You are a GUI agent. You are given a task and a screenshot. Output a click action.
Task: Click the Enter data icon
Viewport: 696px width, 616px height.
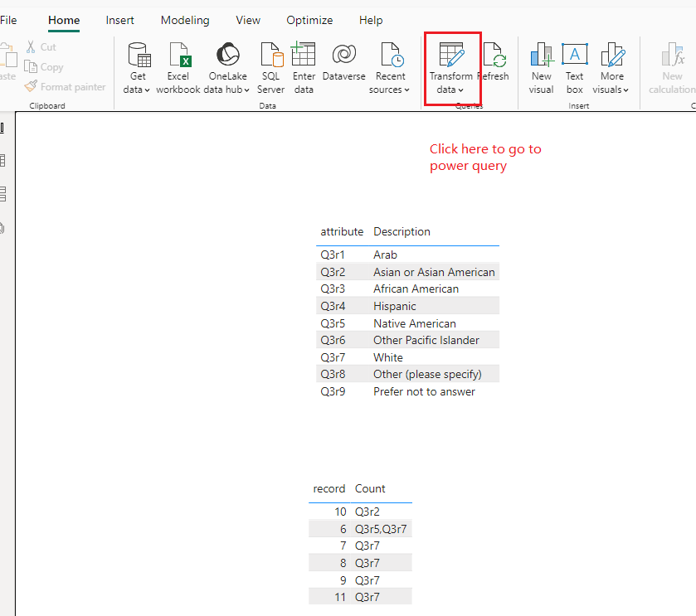pos(304,54)
